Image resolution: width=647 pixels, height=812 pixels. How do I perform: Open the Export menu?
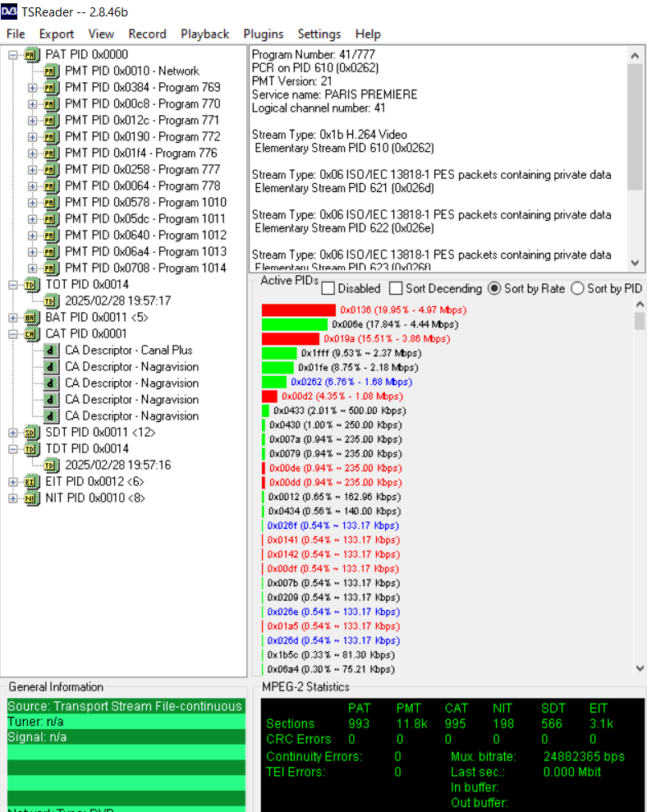point(57,34)
